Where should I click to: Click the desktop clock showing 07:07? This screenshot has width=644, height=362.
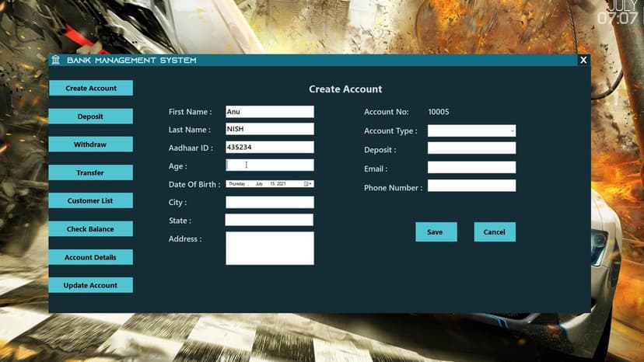[x=618, y=18]
